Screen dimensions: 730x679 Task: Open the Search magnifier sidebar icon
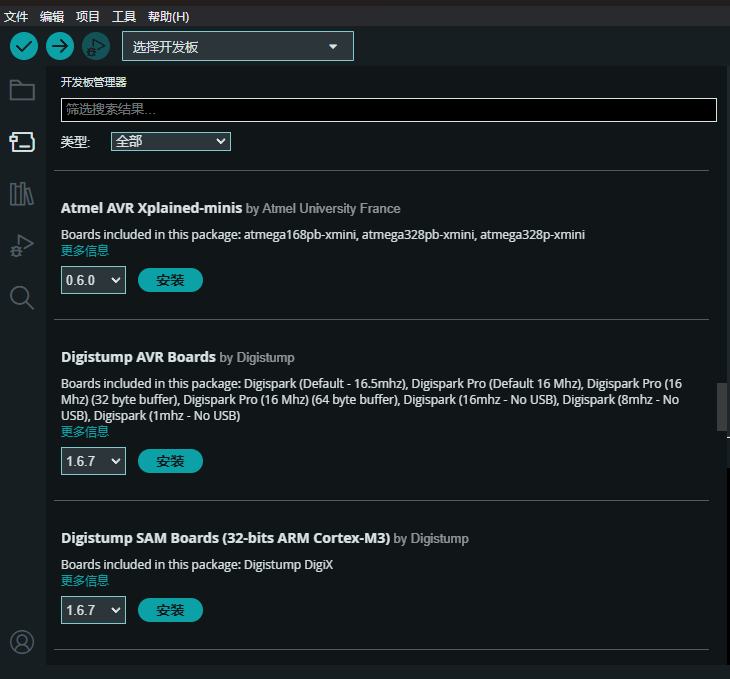[22, 297]
